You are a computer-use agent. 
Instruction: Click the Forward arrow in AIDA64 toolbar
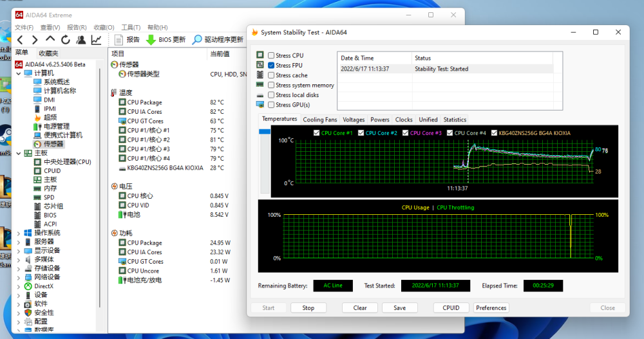pos(35,40)
